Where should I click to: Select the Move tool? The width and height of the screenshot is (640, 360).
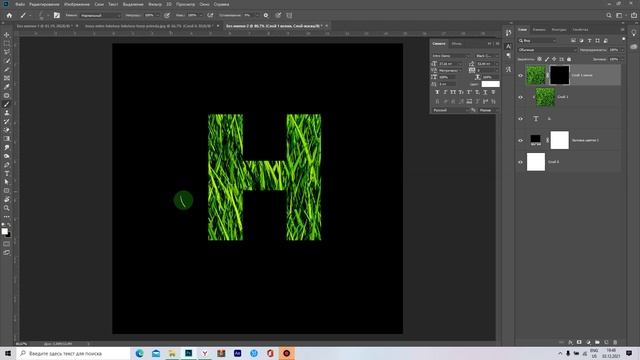click(7, 35)
